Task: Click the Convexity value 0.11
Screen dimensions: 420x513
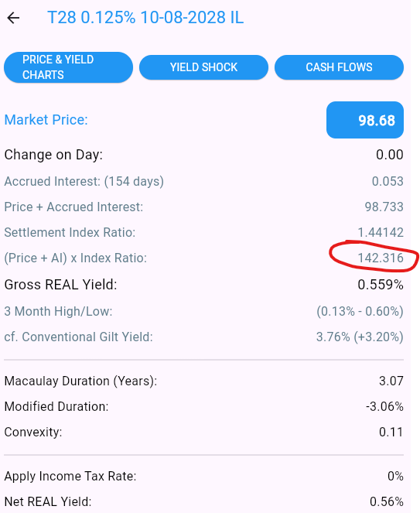Action: (x=391, y=432)
